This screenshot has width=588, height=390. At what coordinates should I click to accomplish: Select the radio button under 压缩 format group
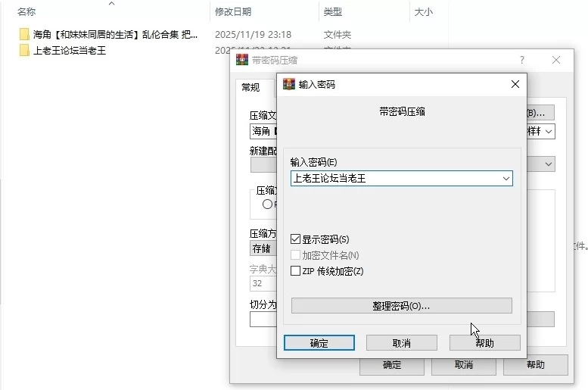[267, 204]
